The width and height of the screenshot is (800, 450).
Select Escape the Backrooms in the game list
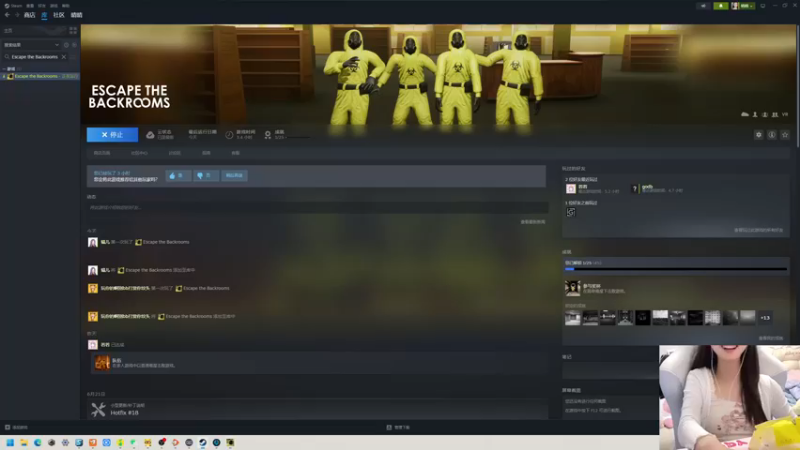pos(40,76)
